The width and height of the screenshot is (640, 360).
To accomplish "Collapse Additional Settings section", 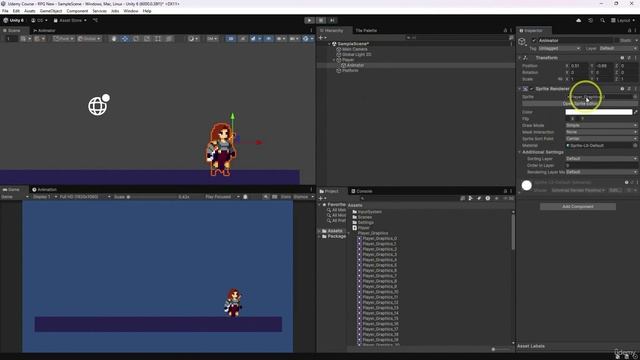I will click(520, 152).
